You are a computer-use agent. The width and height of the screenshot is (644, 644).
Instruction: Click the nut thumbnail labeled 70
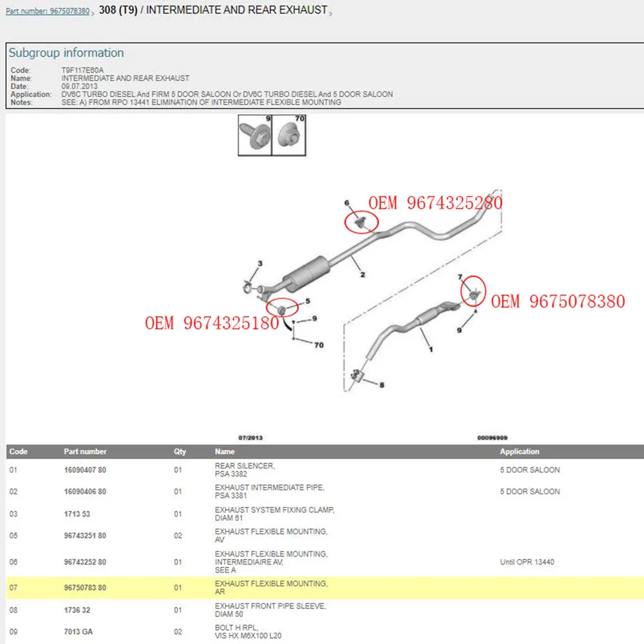pos(289,135)
